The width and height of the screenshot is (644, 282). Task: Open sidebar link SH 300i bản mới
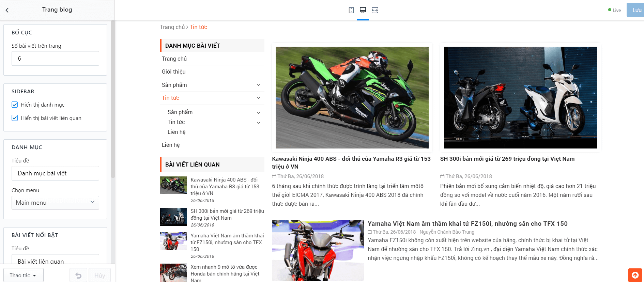227,214
